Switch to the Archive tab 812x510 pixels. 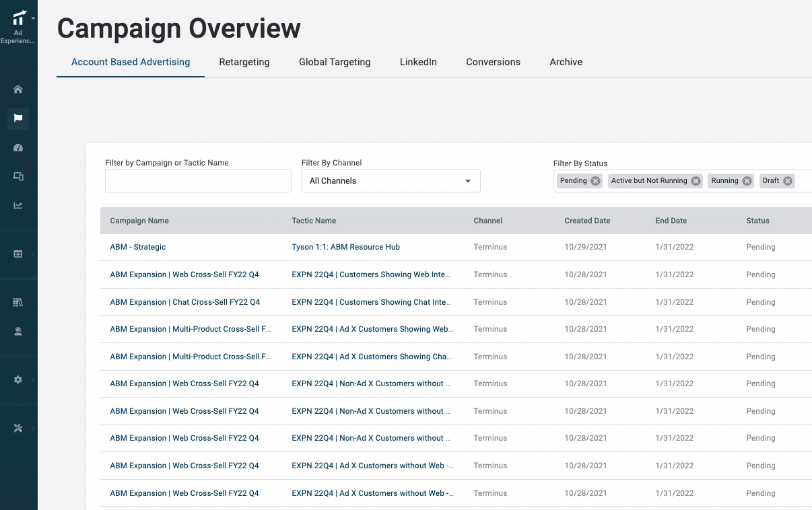pyautogui.click(x=566, y=62)
